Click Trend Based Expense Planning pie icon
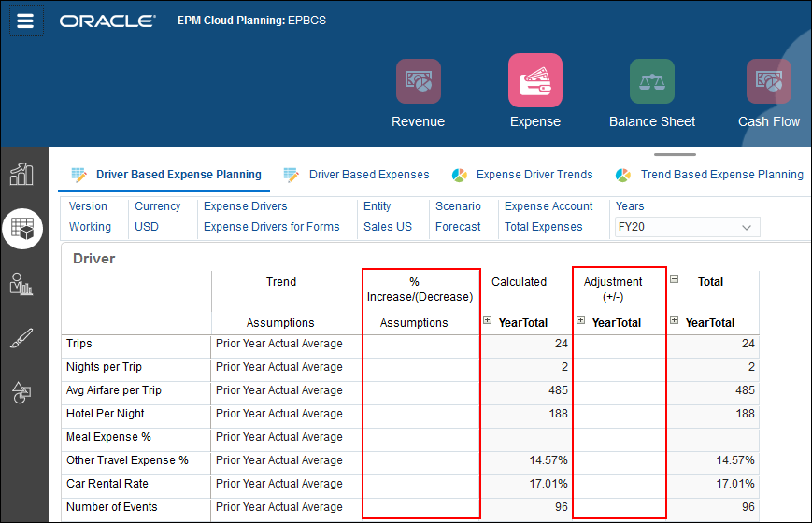 point(623,175)
